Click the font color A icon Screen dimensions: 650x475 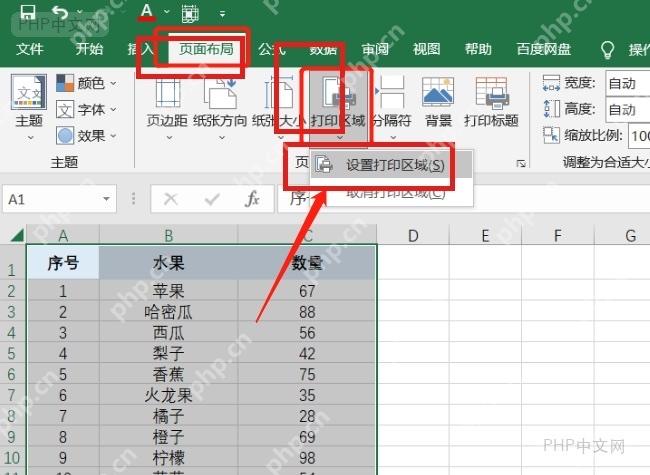[147, 12]
